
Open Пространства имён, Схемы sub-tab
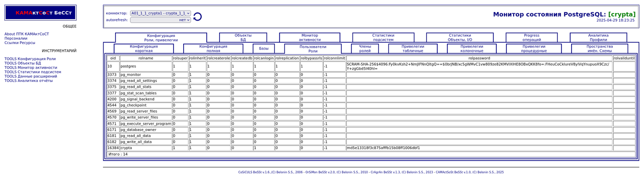click(x=599, y=48)
